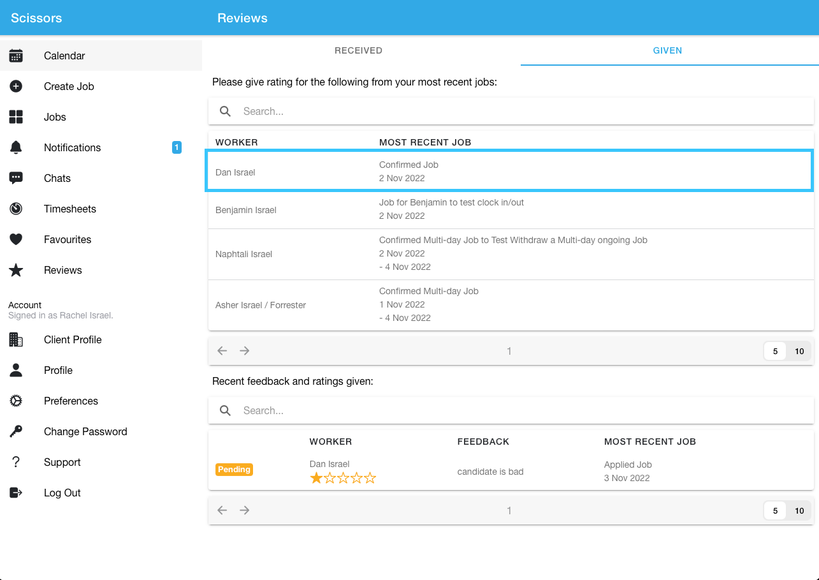Show 5 rows per page for given feedback
Screen dimensions: 819x580
click(775, 511)
